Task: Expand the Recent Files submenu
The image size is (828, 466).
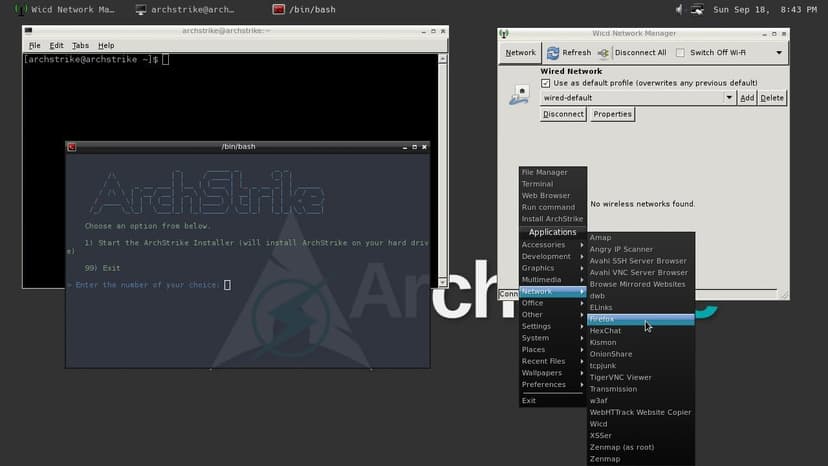Action: click(553, 361)
